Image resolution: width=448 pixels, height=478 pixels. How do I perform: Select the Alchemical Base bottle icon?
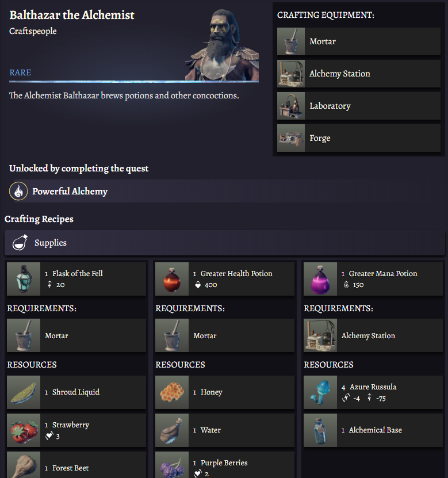(320, 430)
